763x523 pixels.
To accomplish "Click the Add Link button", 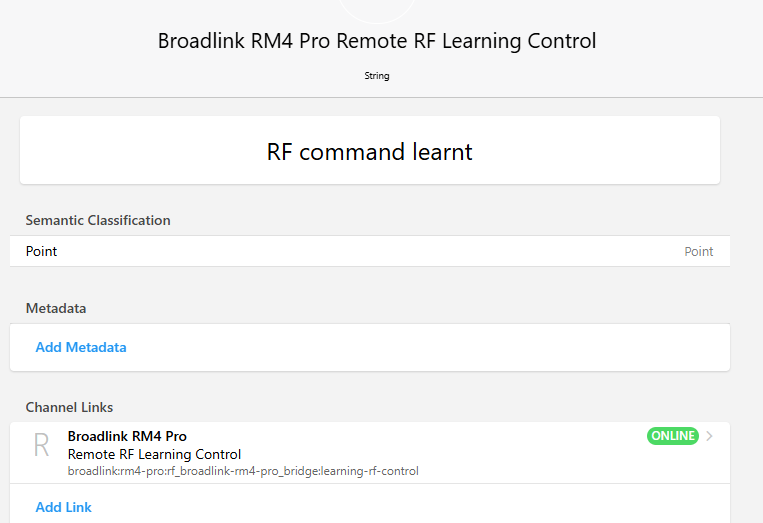I will (x=64, y=507).
